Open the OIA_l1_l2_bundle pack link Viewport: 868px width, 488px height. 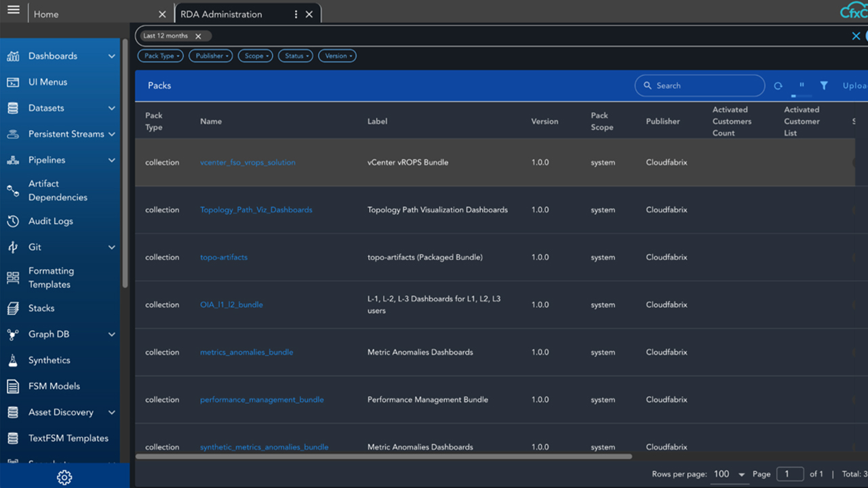point(231,305)
